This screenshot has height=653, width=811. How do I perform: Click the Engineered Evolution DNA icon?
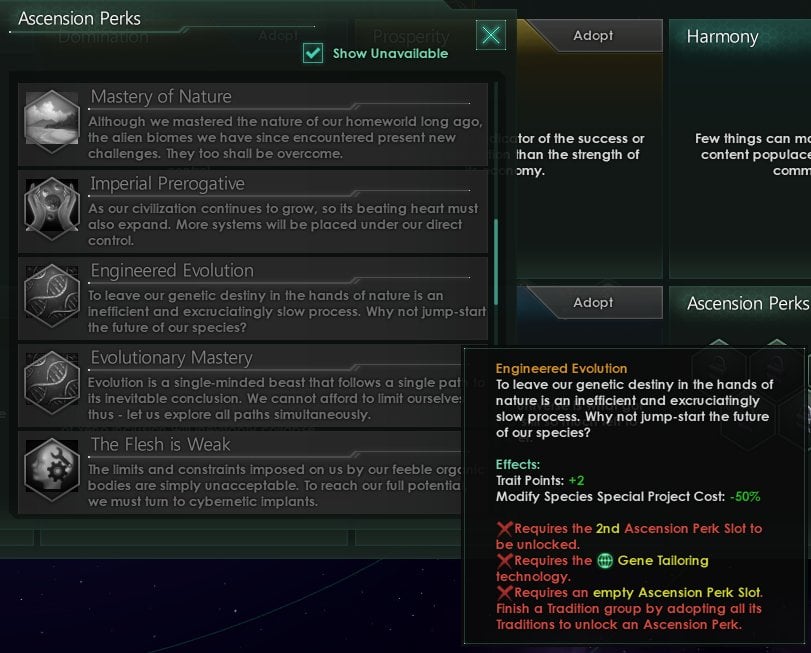pyautogui.click(x=52, y=296)
